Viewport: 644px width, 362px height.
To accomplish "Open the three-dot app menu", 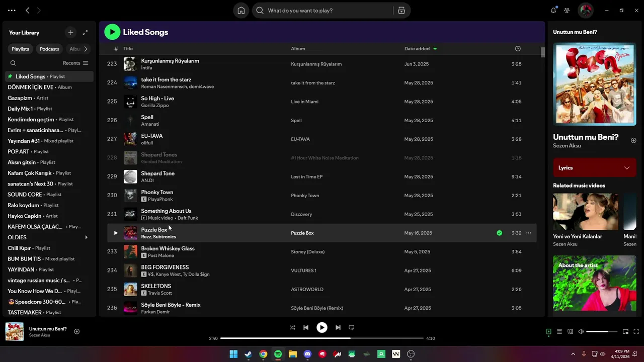I will pos(12,10).
